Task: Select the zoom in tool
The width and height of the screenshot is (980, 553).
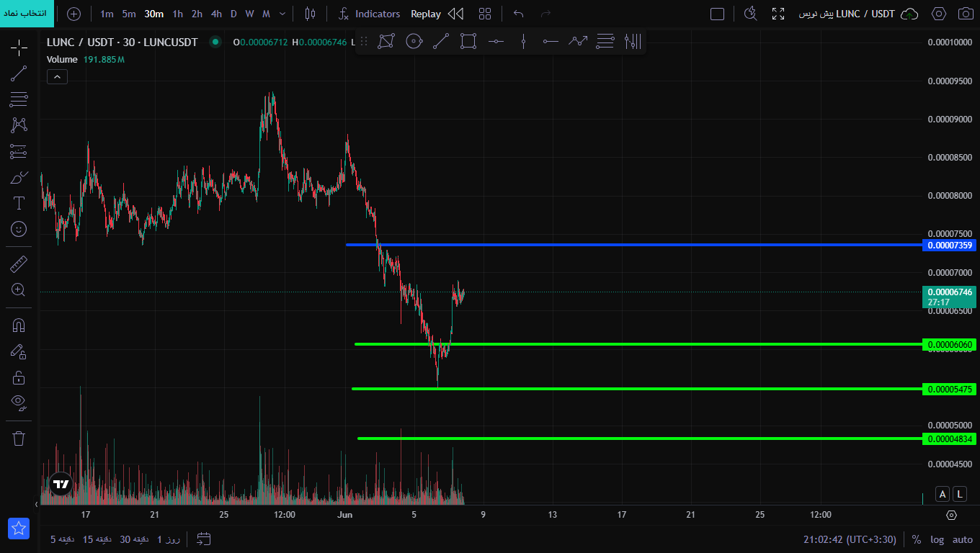Action: click(19, 290)
